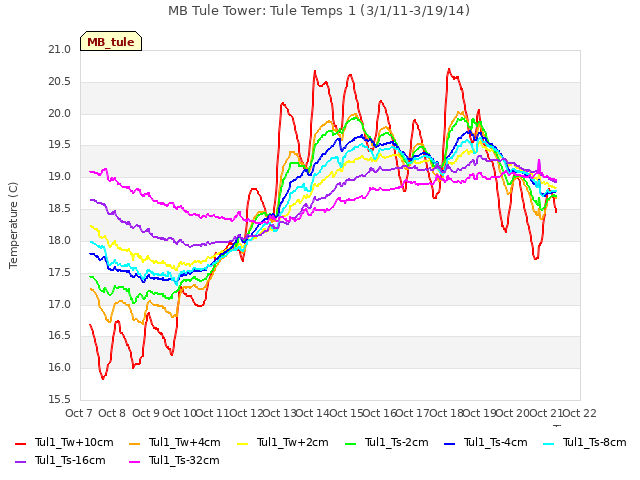
Task: Click the 20.5 y-axis tick label
Action: pyautogui.click(x=60, y=82)
